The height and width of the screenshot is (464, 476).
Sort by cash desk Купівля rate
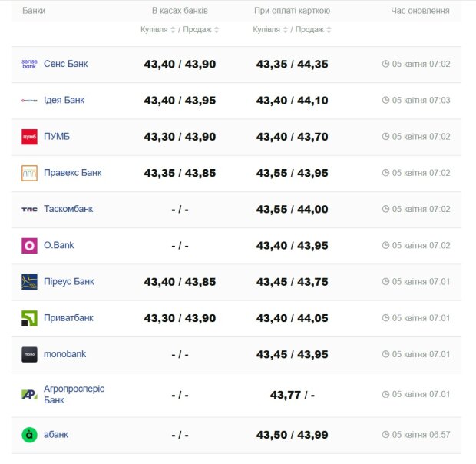coord(158,30)
